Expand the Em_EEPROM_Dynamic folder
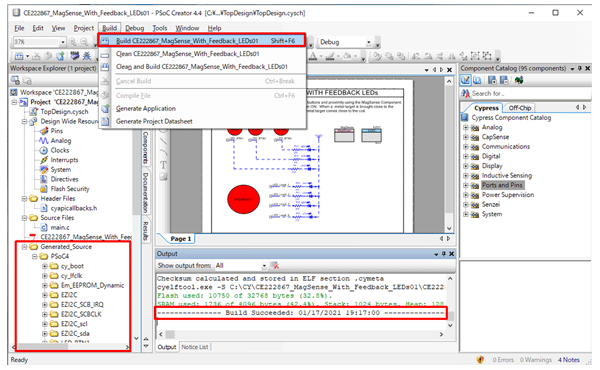600x370 pixels. [44, 285]
